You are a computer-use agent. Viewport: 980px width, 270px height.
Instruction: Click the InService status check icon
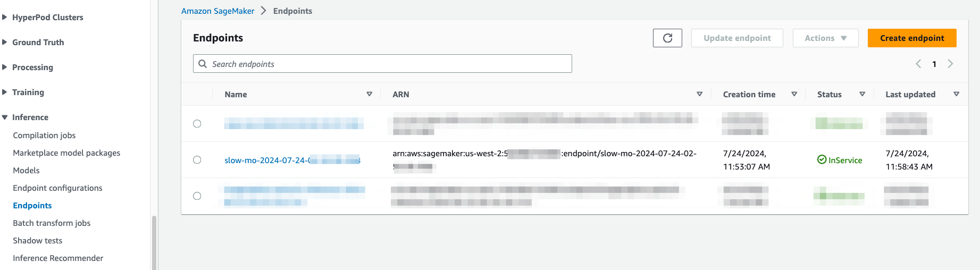pyautogui.click(x=822, y=159)
